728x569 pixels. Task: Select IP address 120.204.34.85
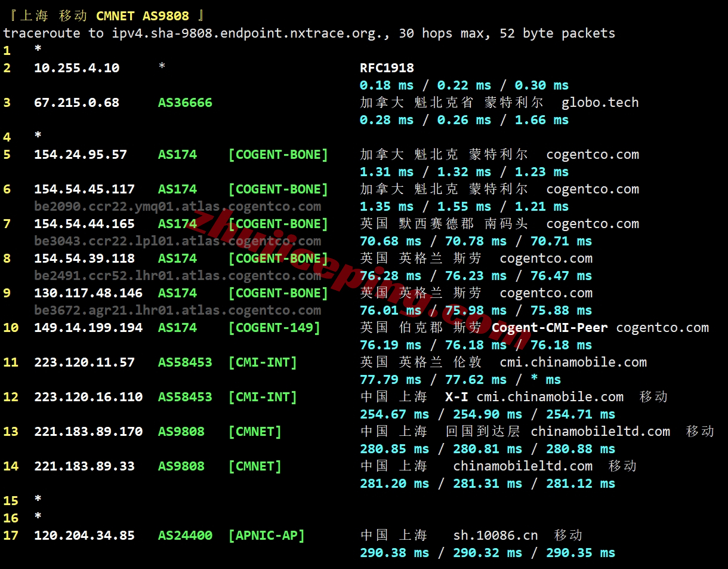click(x=84, y=536)
